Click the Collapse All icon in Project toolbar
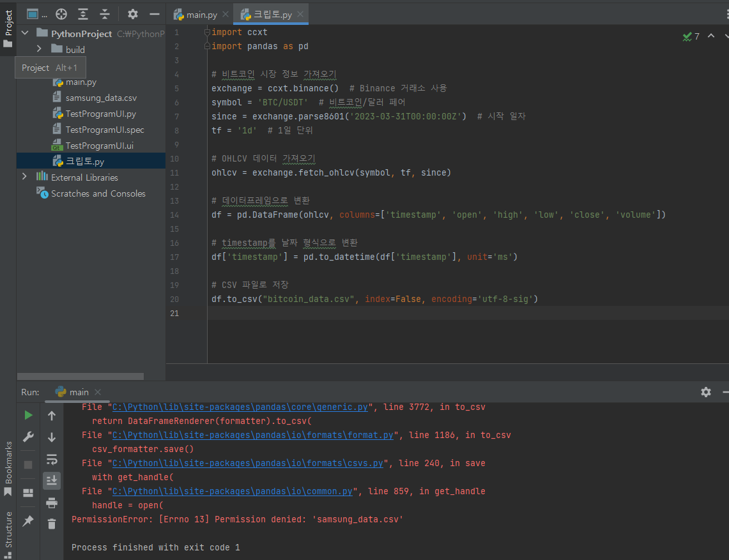This screenshot has width=729, height=560. (105, 14)
